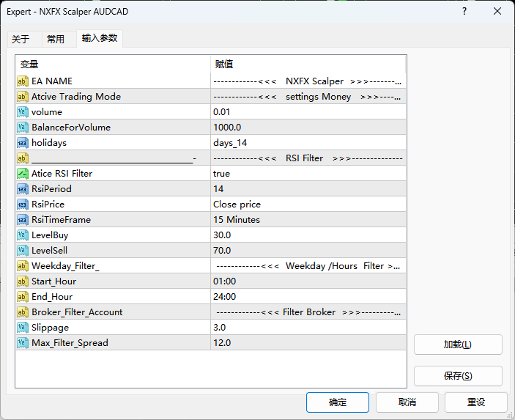
Task: Switch to the 关于 tab
Action: (21, 40)
